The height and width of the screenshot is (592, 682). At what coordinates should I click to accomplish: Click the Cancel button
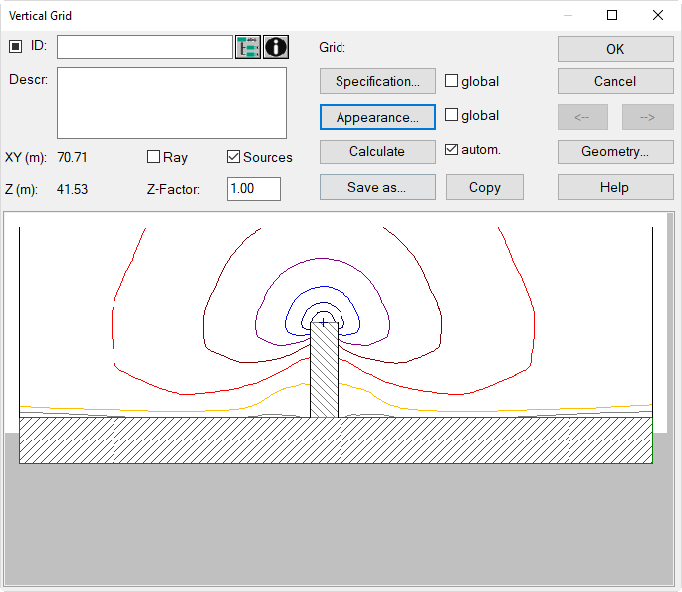615,81
